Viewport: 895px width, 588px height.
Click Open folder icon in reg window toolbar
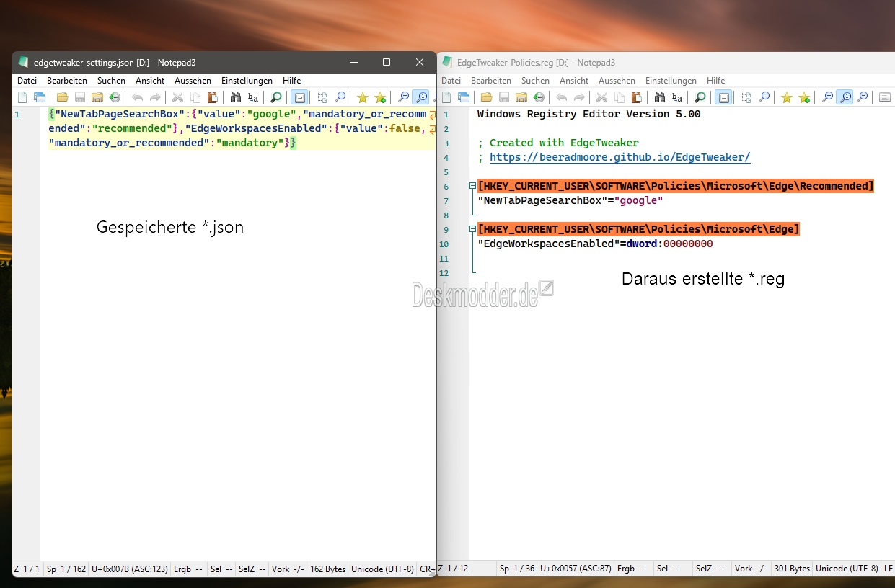click(487, 97)
